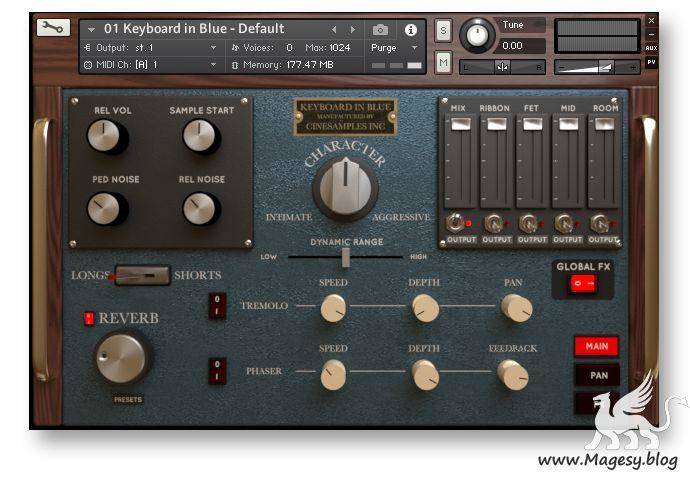Image resolution: width=690 pixels, height=478 pixels.
Task: Click the DYNAMIC RANGE slider handle
Action: coord(346,257)
